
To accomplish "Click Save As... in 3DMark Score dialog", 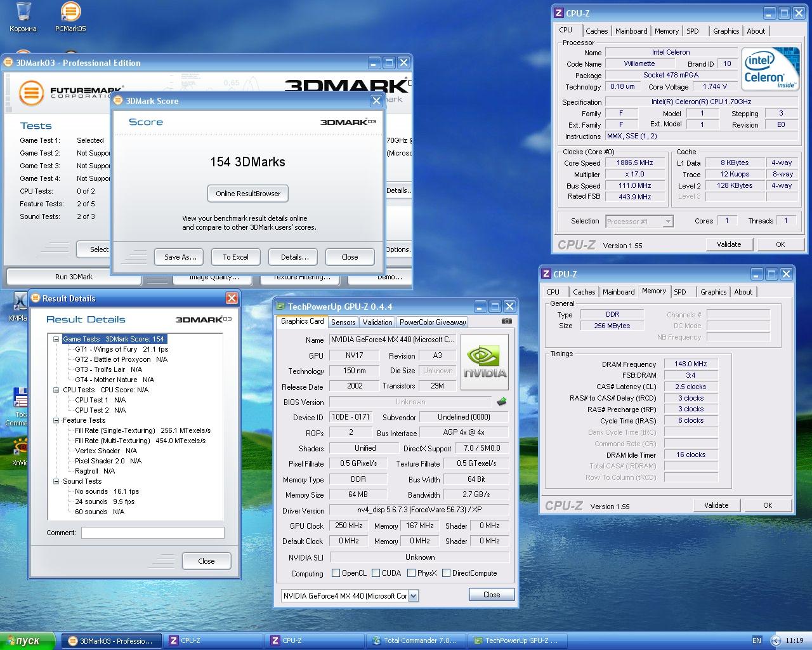I will click(180, 257).
